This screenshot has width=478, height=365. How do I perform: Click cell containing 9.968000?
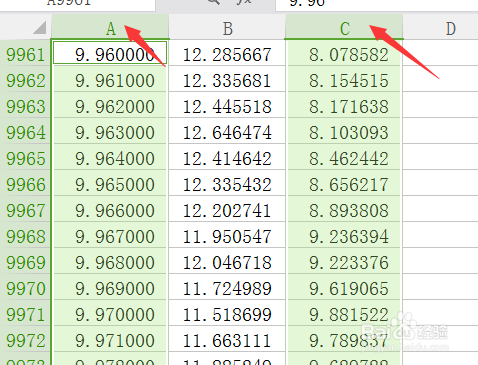(x=110, y=261)
